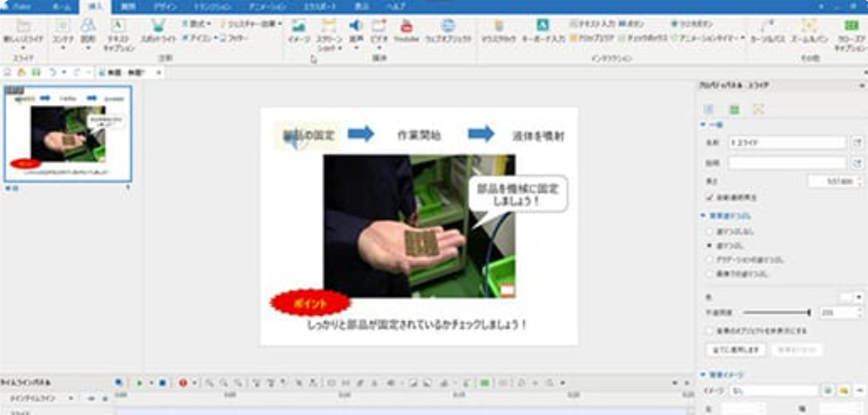Close the open document tab

point(159,73)
